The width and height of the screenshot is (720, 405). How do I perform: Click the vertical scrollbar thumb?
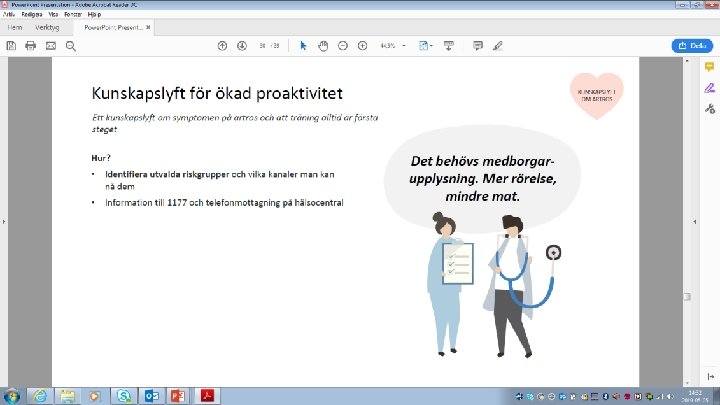pyautogui.click(x=687, y=297)
